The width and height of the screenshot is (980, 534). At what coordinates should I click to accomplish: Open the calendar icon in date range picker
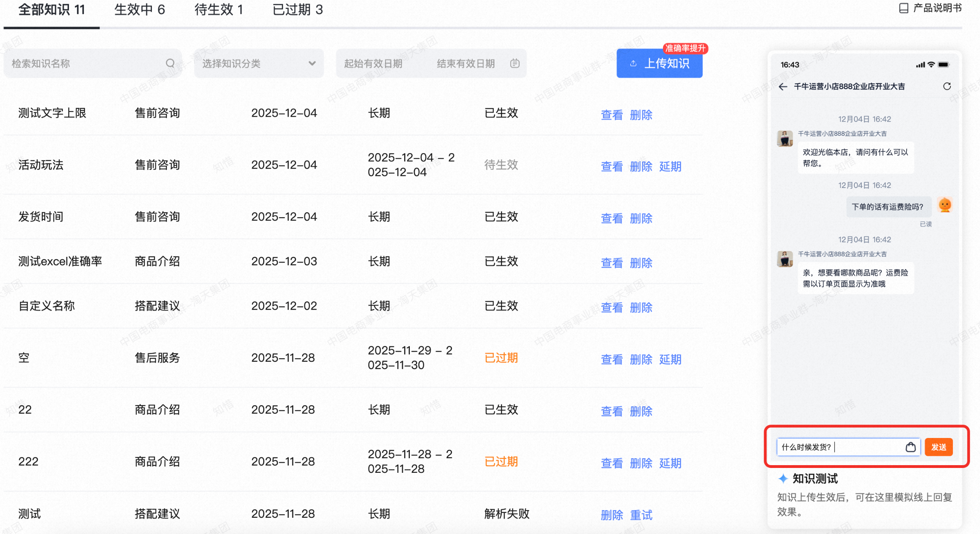pos(515,63)
